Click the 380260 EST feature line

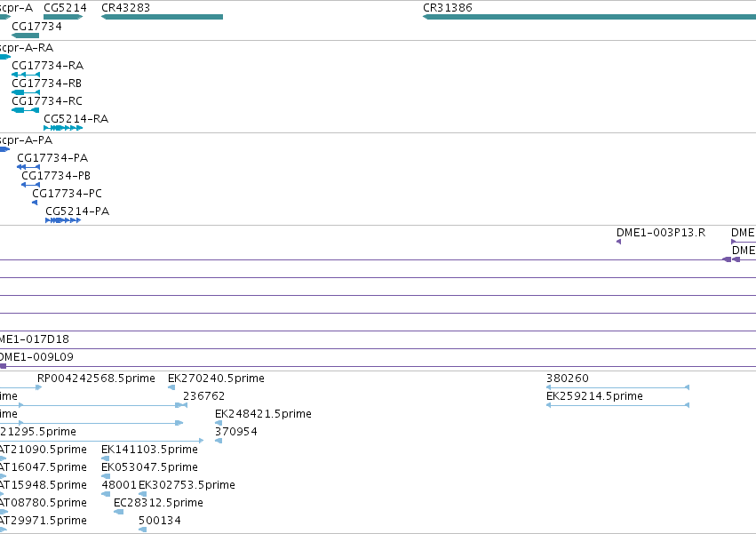coord(617,387)
